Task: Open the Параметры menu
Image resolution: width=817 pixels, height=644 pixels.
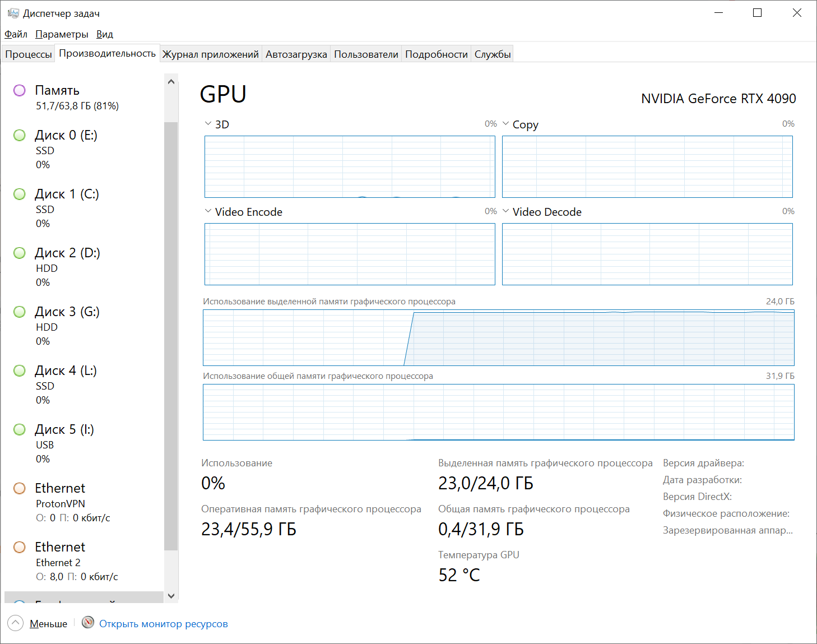Action: pos(62,34)
